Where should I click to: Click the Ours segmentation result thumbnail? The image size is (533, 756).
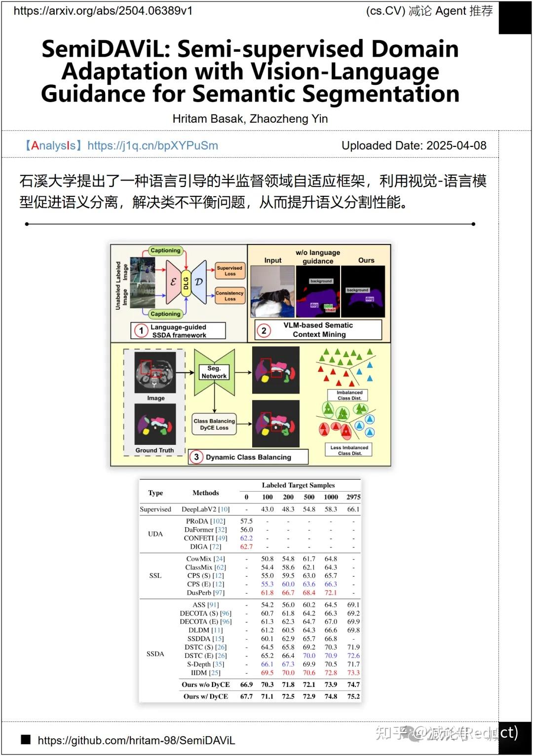(x=363, y=291)
